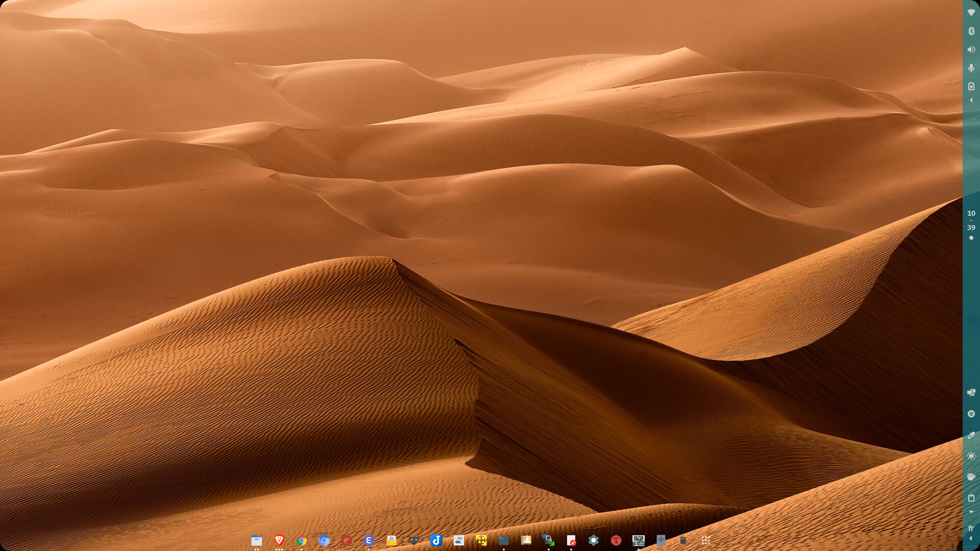Open the fr keyboard layout menu

pos(971,529)
